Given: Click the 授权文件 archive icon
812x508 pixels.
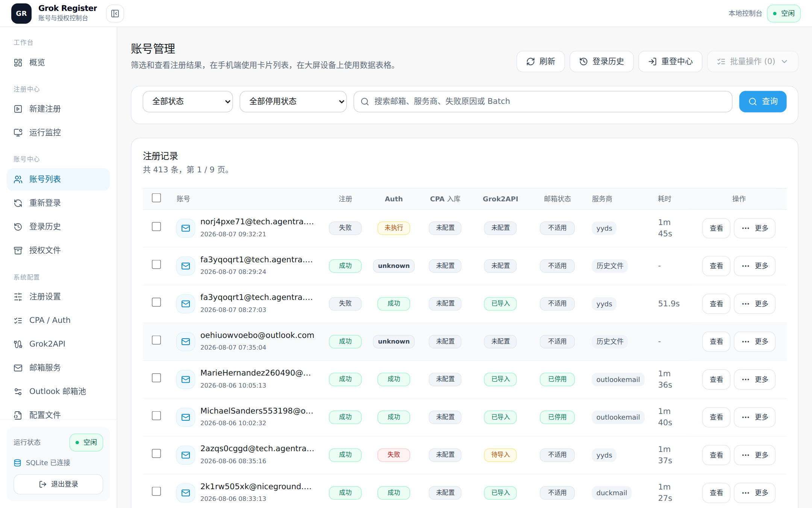Looking at the screenshot, I should tap(18, 250).
